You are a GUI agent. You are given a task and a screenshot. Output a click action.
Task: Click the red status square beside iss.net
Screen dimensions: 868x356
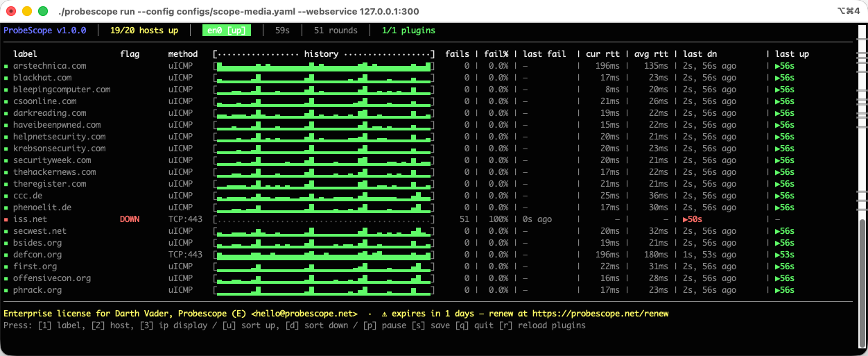click(x=6, y=220)
